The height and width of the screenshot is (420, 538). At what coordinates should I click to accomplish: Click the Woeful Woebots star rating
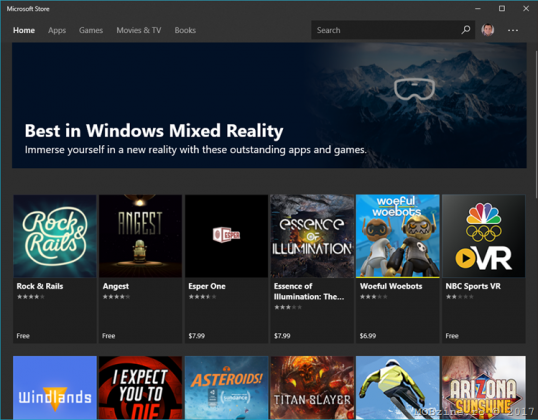coord(373,297)
